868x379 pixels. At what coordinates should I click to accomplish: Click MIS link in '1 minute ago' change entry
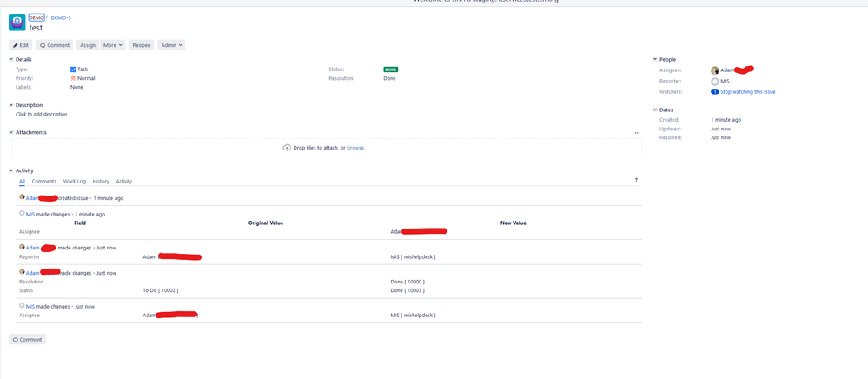[30, 214]
